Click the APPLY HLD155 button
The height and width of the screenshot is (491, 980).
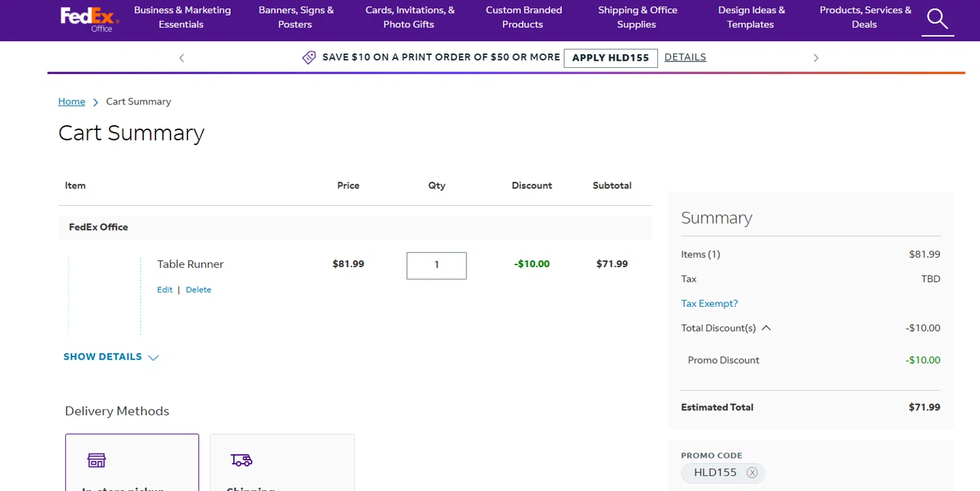click(610, 57)
